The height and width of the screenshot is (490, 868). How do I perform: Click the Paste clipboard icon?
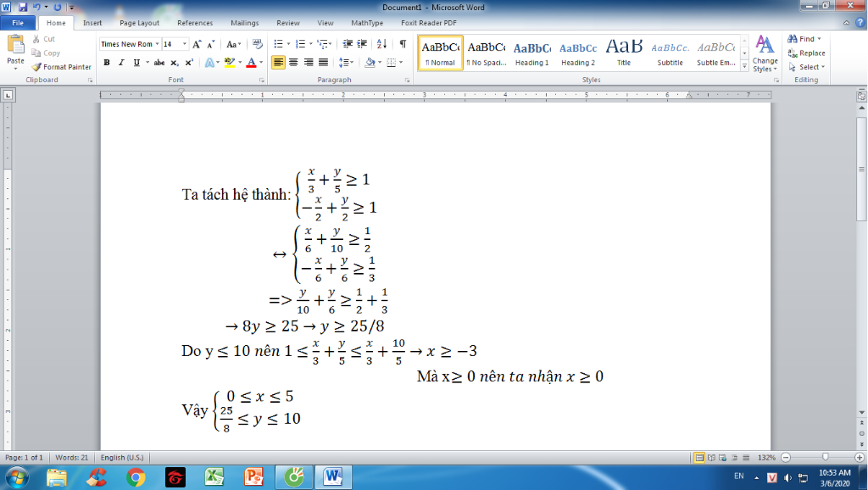point(15,45)
